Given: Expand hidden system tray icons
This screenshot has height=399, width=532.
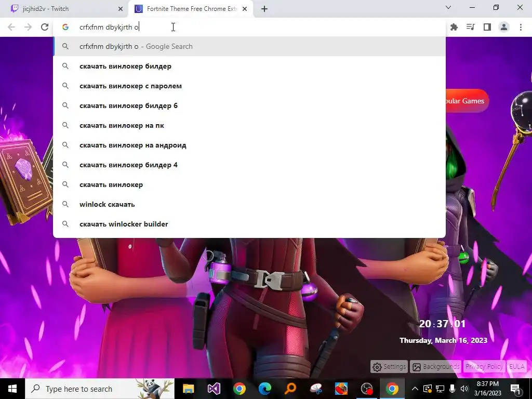Looking at the screenshot, I should pyautogui.click(x=415, y=389).
